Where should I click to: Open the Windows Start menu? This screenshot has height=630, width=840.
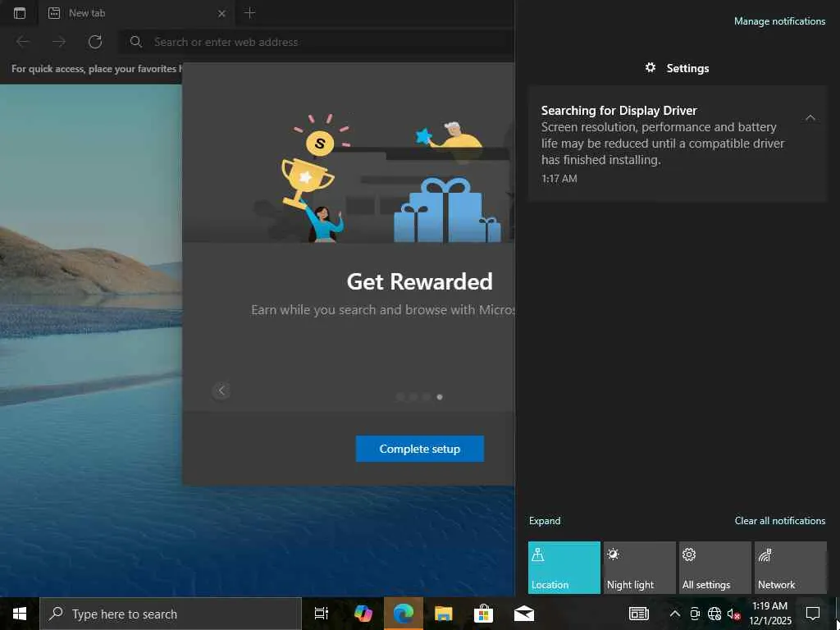coord(20,614)
